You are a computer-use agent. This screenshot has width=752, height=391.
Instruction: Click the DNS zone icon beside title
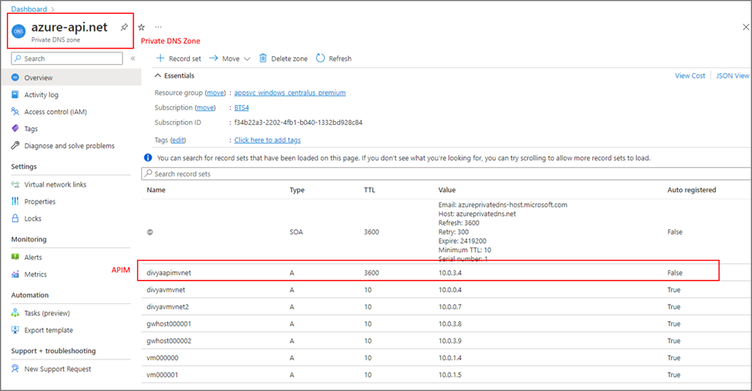18,32
